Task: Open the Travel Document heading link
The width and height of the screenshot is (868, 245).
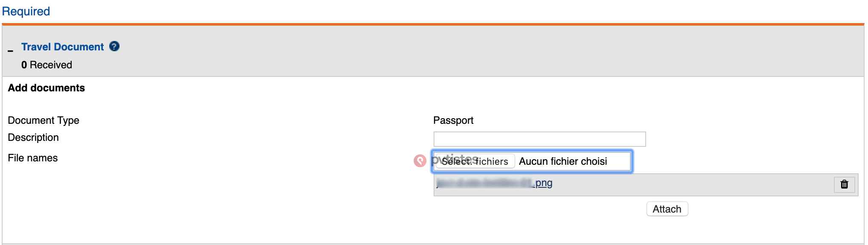Action: [63, 47]
